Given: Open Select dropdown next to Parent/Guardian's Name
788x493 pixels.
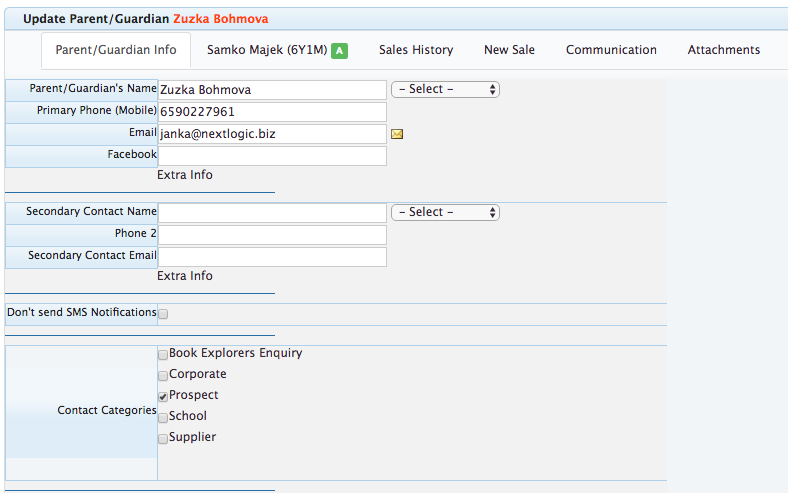Looking at the screenshot, I should click(x=445, y=89).
